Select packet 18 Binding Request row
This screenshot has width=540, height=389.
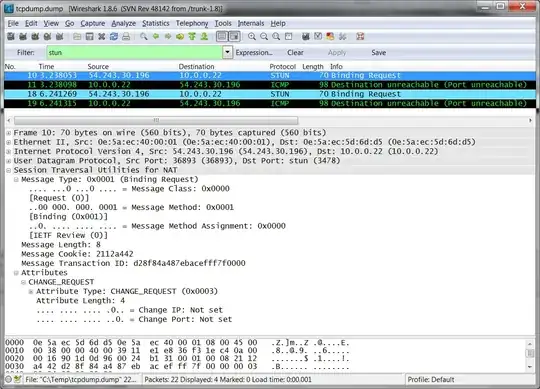pyautogui.click(x=270, y=94)
